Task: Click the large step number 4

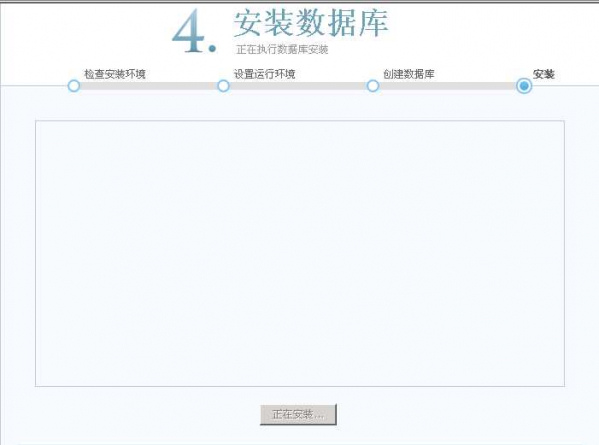Action: tap(189, 31)
